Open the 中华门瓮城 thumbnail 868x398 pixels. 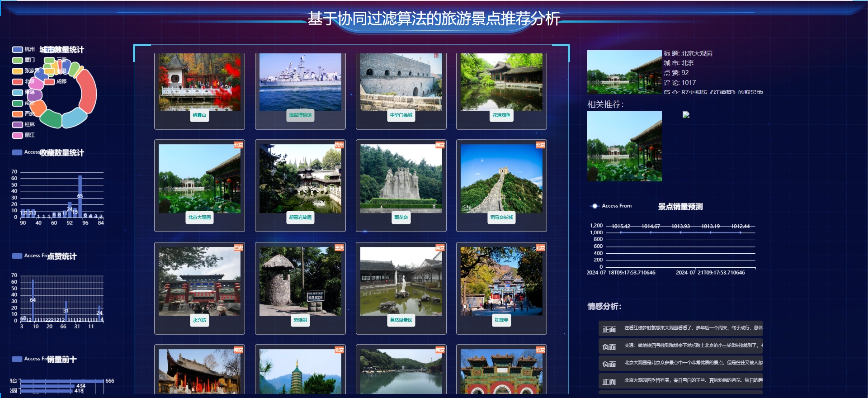coord(401,82)
